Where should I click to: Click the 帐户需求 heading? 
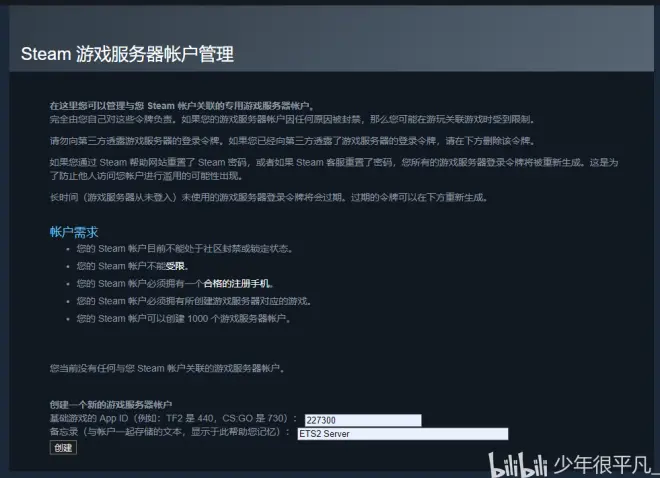tap(74, 232)
